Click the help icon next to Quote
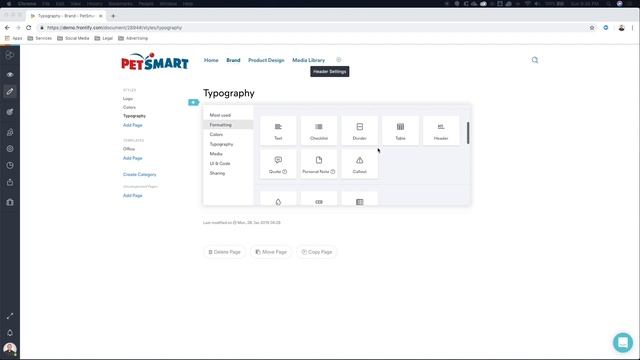The height and width of the screenshot is (360, 640). click(285, 172)
